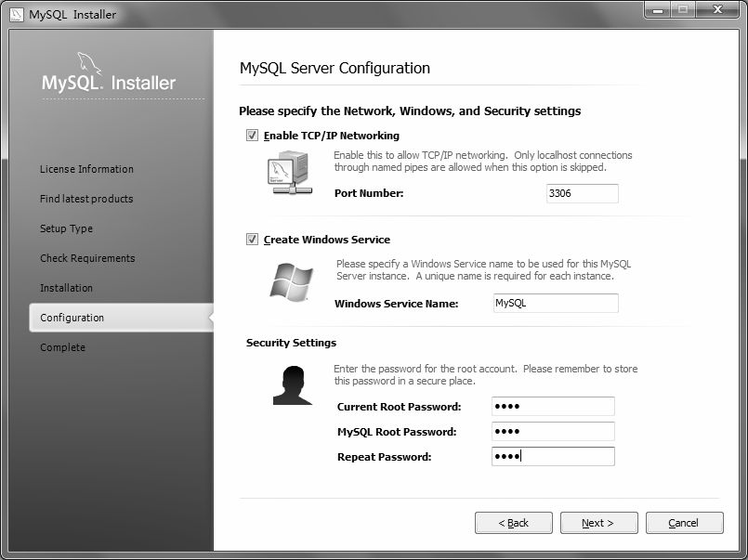
Task: Cancel the MySQL installation
Action: (685, 523)
